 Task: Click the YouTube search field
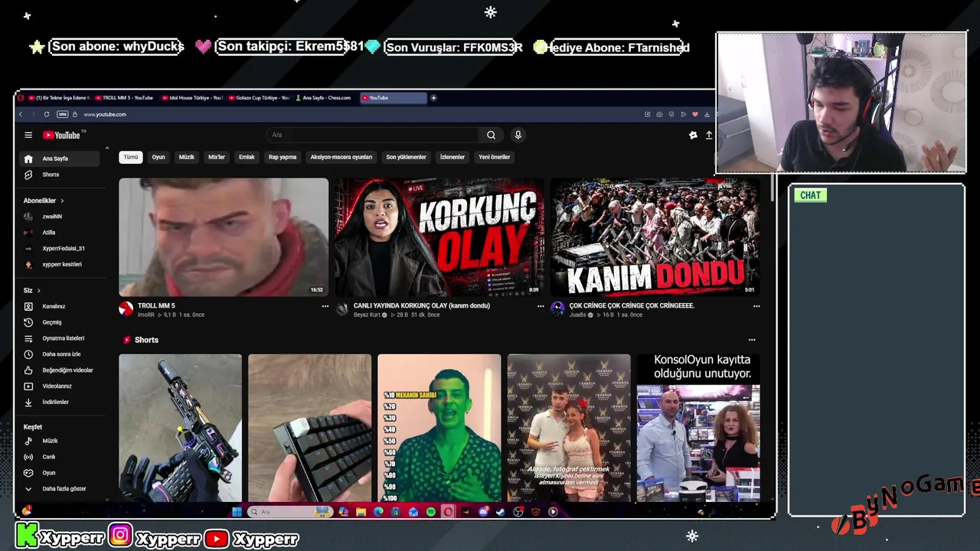point(374,135)
